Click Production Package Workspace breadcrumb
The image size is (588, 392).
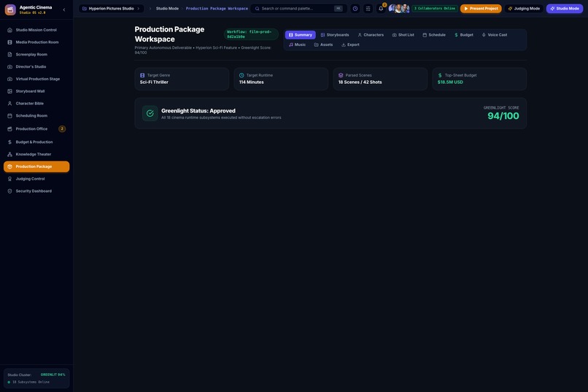(x=217, y=9)
